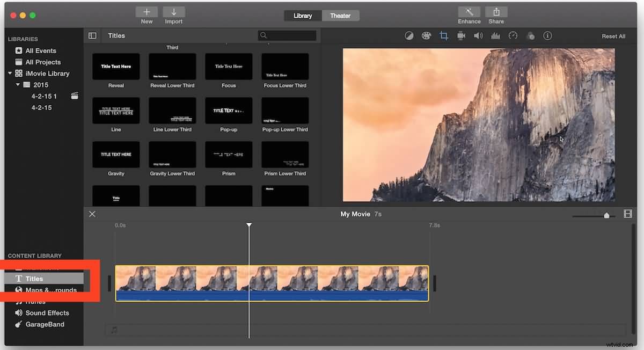Click the Stabilization adjustment icon
Screen dimensions: 644x350
[461, 35]
